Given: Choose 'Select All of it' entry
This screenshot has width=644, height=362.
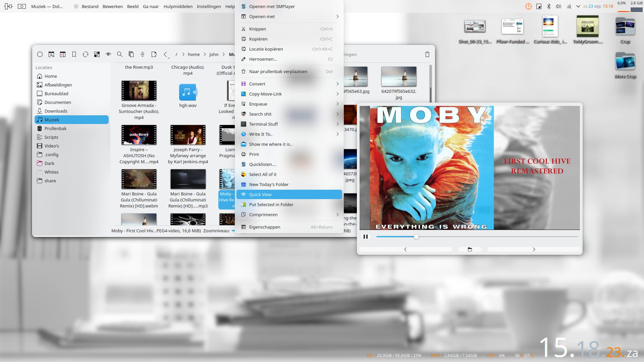Looking at the screenshot, I should coord(289,174).
